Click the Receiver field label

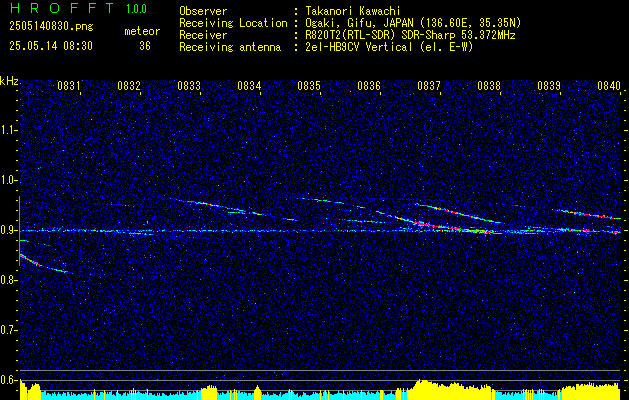203,35
